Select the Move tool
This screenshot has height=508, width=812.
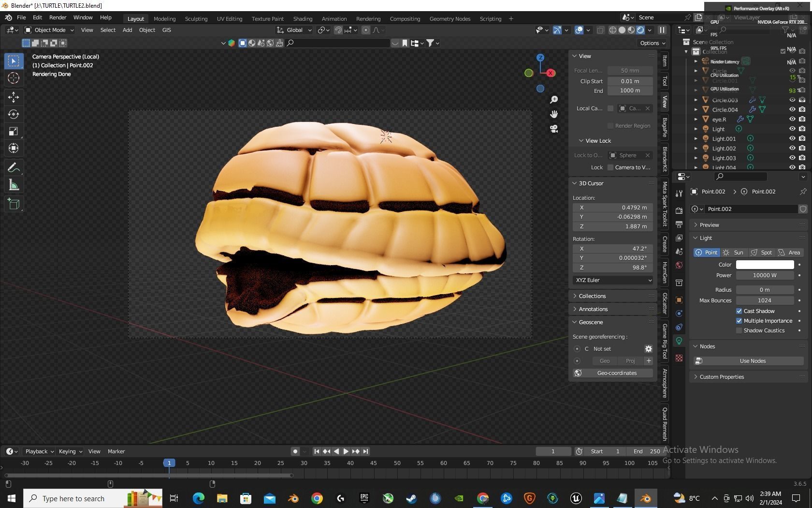point(14,97)
